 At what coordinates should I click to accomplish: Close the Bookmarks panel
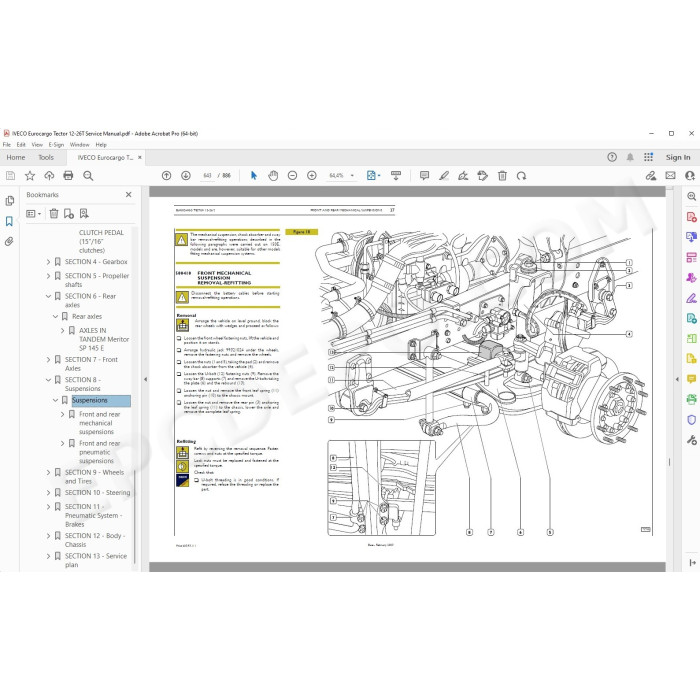pos(129,195)
